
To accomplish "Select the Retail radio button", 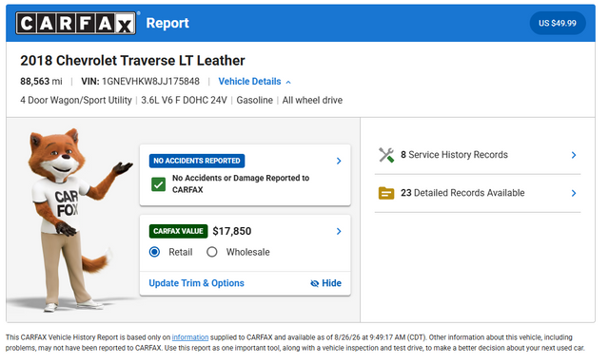I will pos(154,252).
